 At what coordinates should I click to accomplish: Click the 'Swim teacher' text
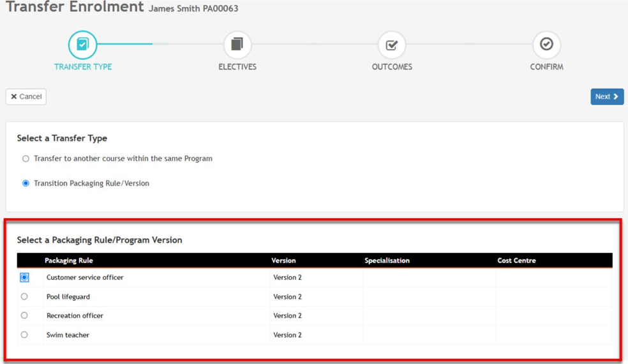(x=68, y=335)
